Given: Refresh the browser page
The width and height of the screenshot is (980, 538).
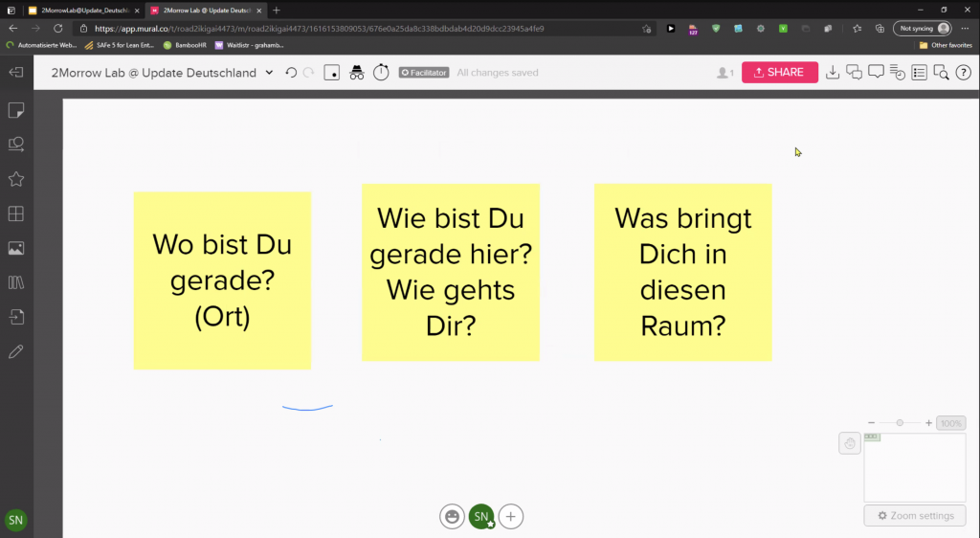Looking at the screenshot, I should click(x=57, y=28).
